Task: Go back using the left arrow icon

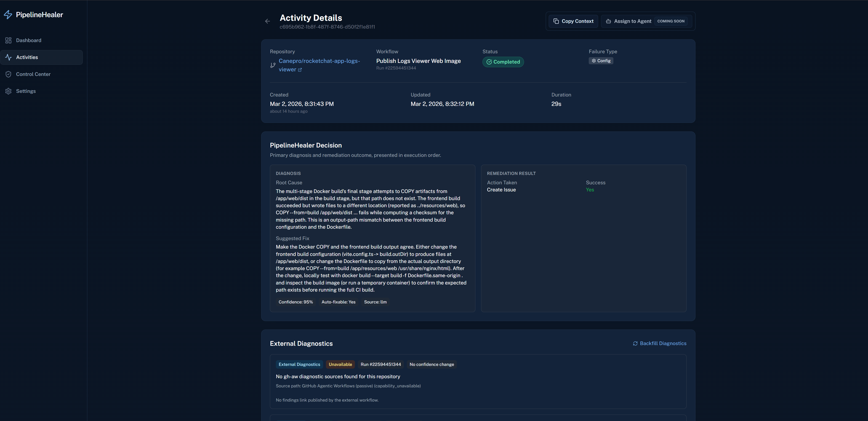Action: coord(268,21)
